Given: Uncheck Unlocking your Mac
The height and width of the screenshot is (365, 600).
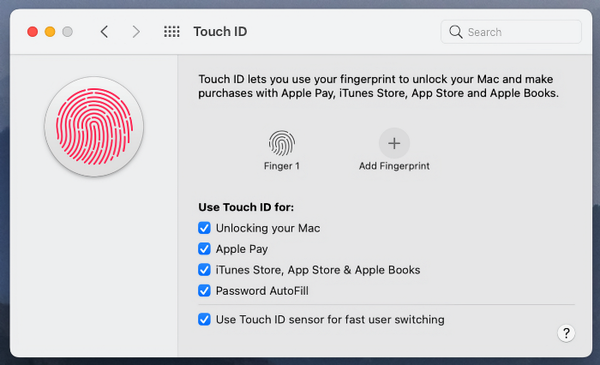Looking at the screenshot, I should coord(204,228).
